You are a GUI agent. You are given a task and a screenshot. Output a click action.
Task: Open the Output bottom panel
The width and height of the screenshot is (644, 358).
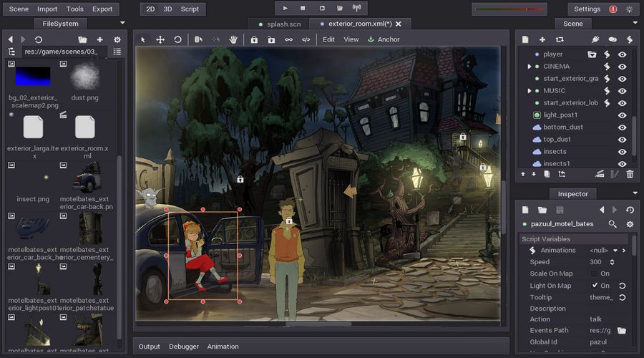pyautogui.click(x=149, y=347)
